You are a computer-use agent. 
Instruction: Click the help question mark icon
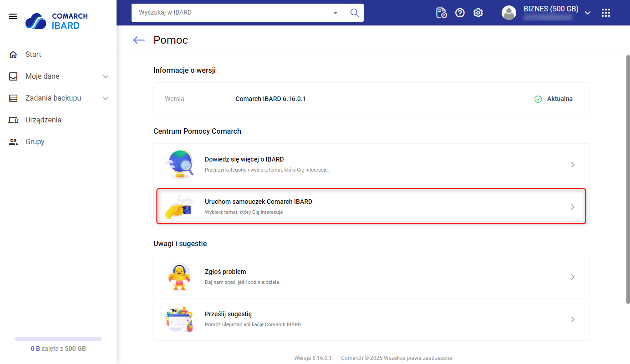[x=460, y=13]
